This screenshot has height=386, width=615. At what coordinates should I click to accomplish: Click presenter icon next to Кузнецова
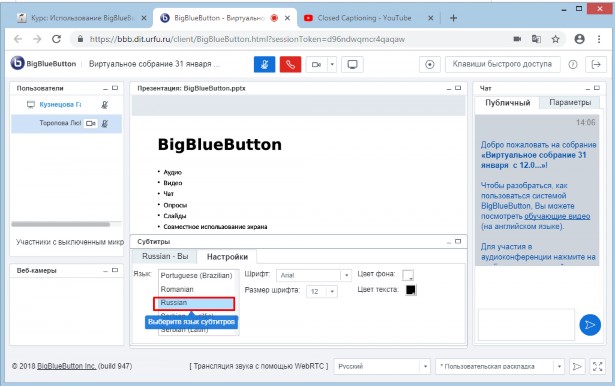pos(31,105)
